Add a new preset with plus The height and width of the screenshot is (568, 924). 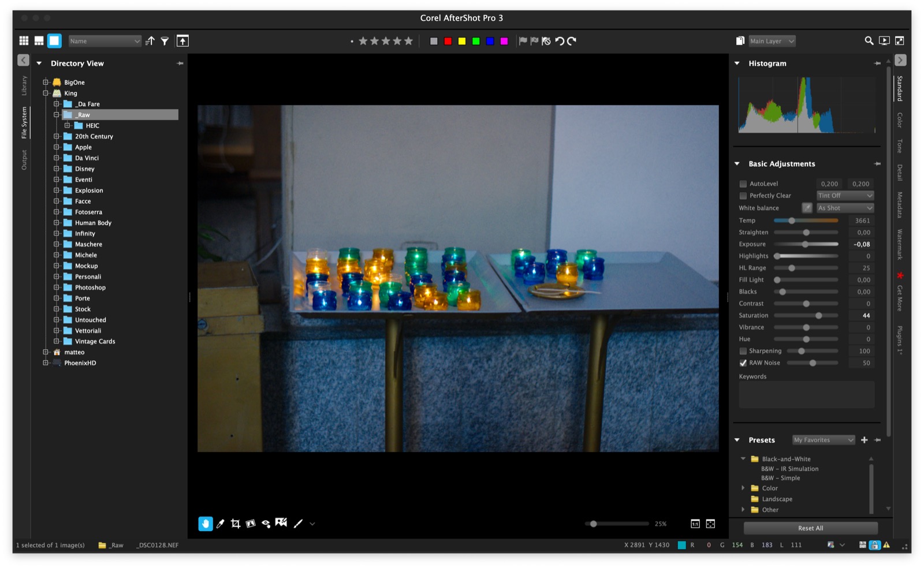pos(865,440)
